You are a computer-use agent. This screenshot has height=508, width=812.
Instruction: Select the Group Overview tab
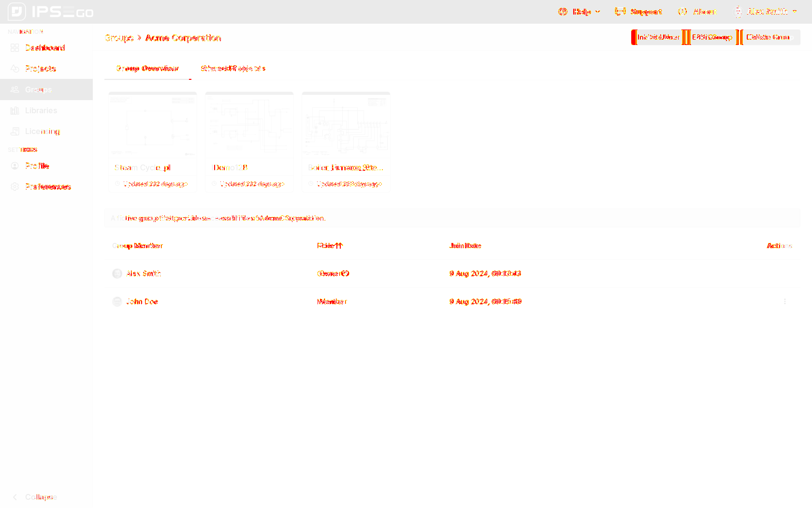point(147,69)
